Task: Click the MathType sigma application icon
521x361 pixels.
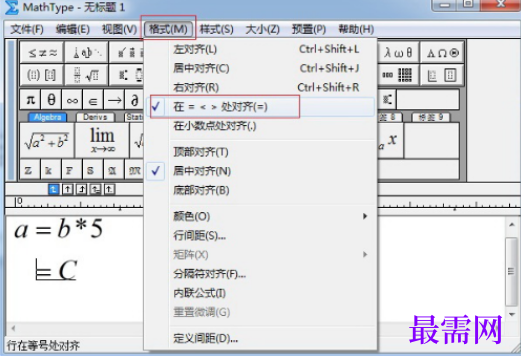Action: pos(11,7)
